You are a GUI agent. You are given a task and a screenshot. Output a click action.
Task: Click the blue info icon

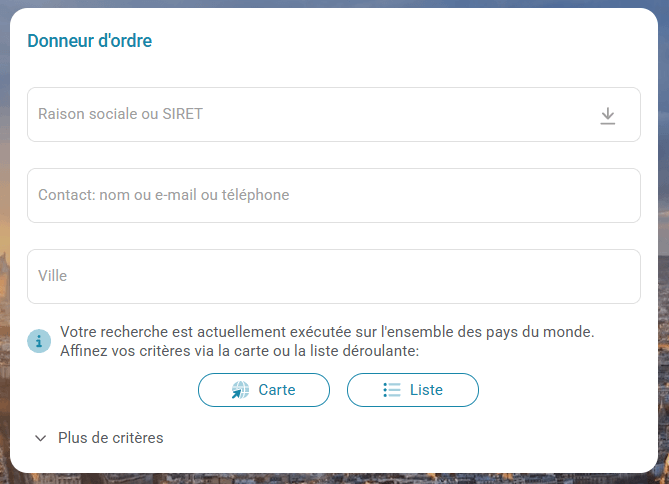coord(38,341)
